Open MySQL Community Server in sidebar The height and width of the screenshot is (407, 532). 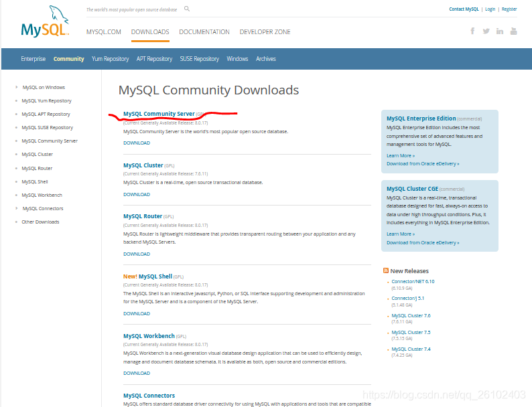[x=50, y=141]
